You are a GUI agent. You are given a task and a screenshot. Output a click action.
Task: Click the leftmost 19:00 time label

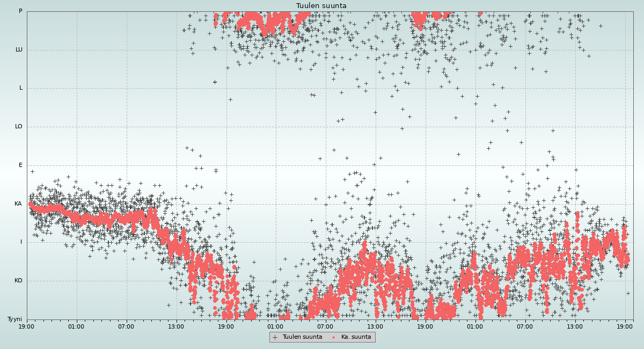tap(27, 326)
